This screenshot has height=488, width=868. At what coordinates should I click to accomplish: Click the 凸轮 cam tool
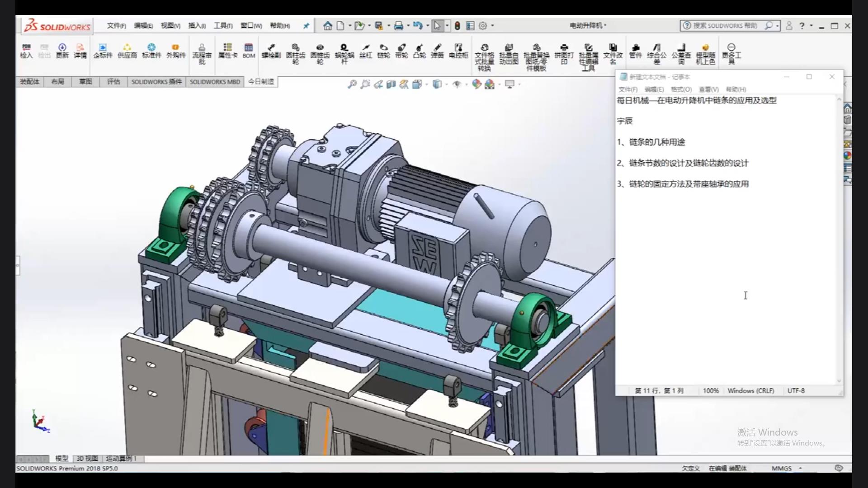[420, 51]
